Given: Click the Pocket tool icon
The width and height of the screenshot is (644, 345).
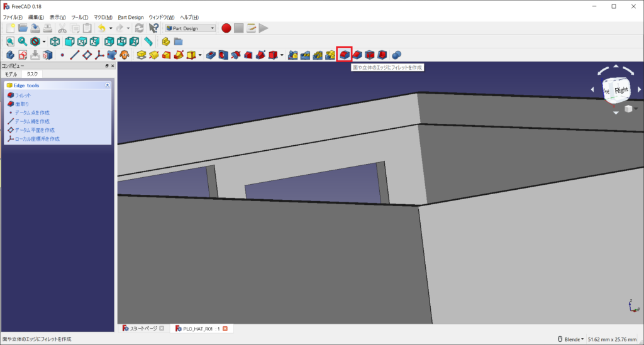Looking at the screenshot, I should [x=211, y=55].
